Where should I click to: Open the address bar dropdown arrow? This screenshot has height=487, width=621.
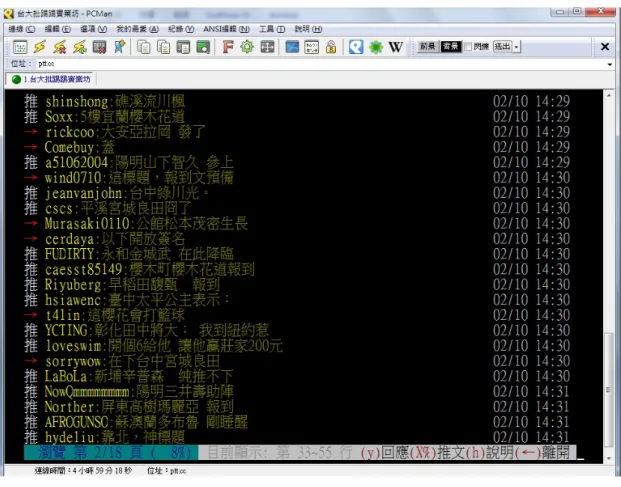pyautogui.click(x=610, y=65)
